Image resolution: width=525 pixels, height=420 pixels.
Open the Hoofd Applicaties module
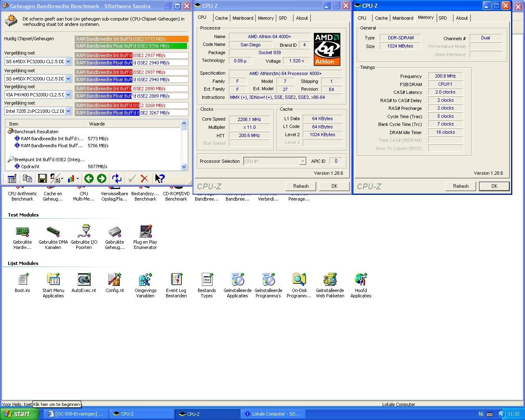pyautogui.click(x=361, y=285)
